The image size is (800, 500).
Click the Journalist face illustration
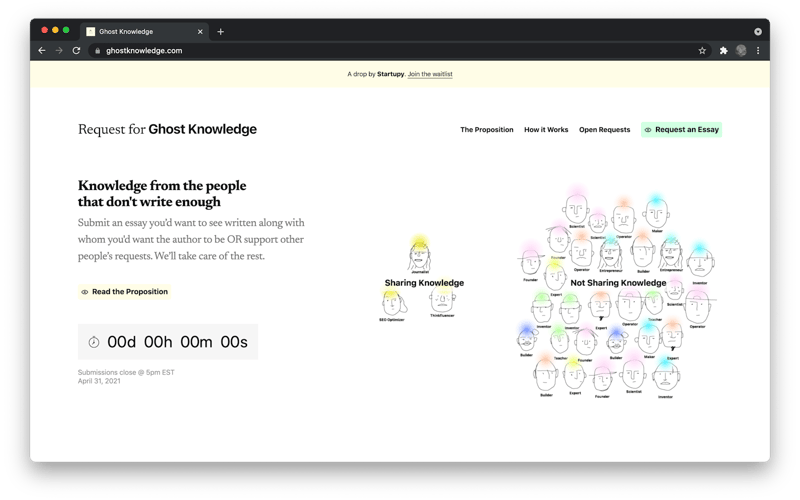[419, 255]
